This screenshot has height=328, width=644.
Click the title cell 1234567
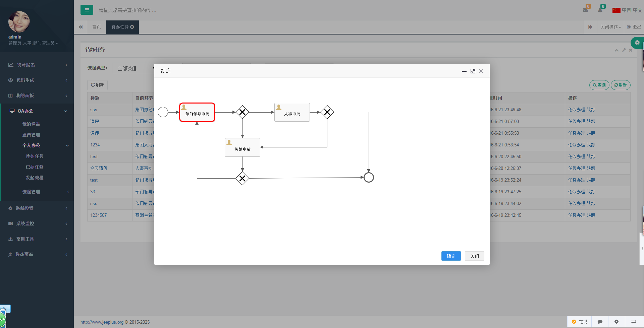click(98, 215)
